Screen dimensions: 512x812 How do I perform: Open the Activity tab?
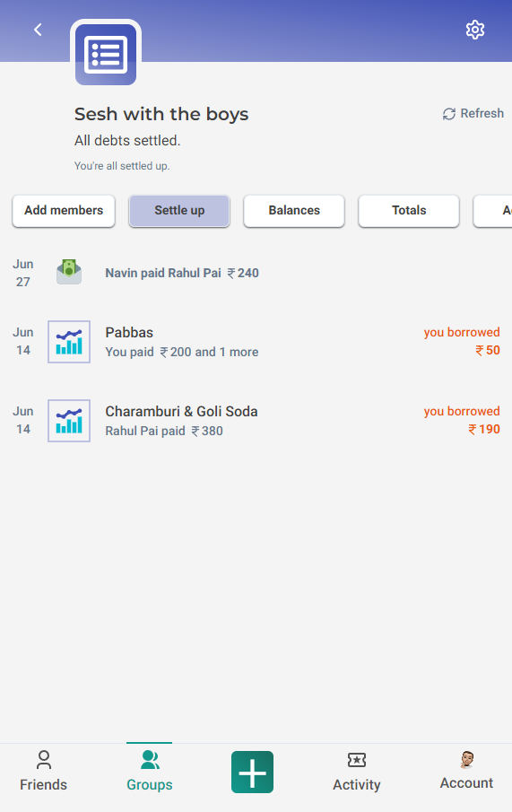coord(357,772)
